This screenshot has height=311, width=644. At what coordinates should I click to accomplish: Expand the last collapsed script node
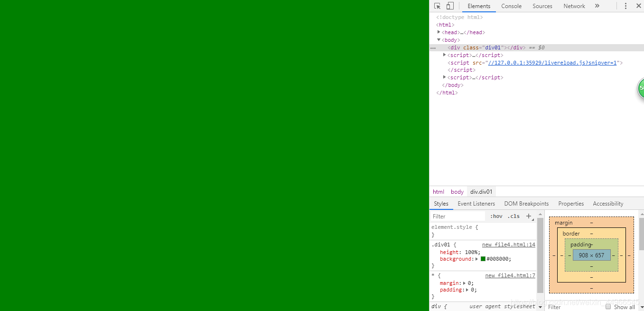(445, 77)
